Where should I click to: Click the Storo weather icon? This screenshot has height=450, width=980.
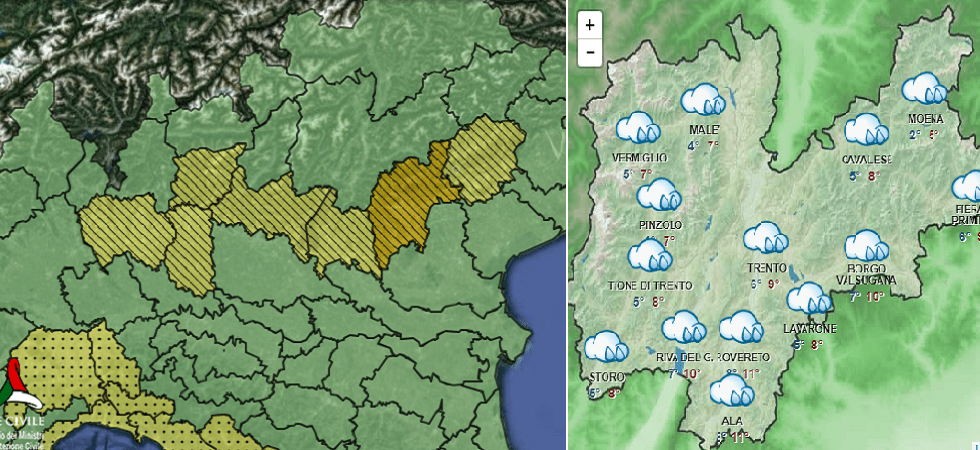[x=606, y=347]
